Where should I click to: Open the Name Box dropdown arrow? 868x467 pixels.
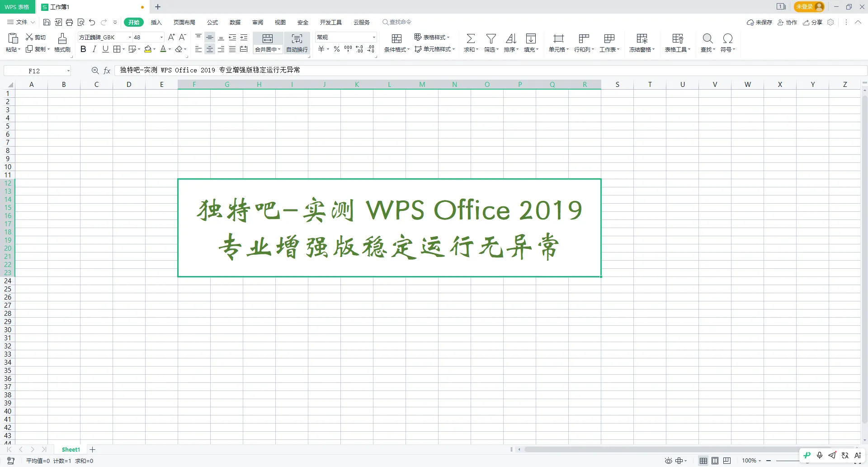click(68, 71)
